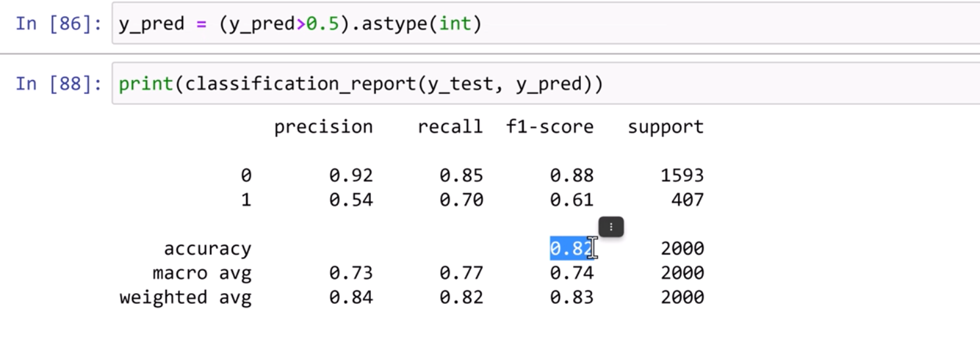Click the 'recall' column header

(x=450, y=127)
